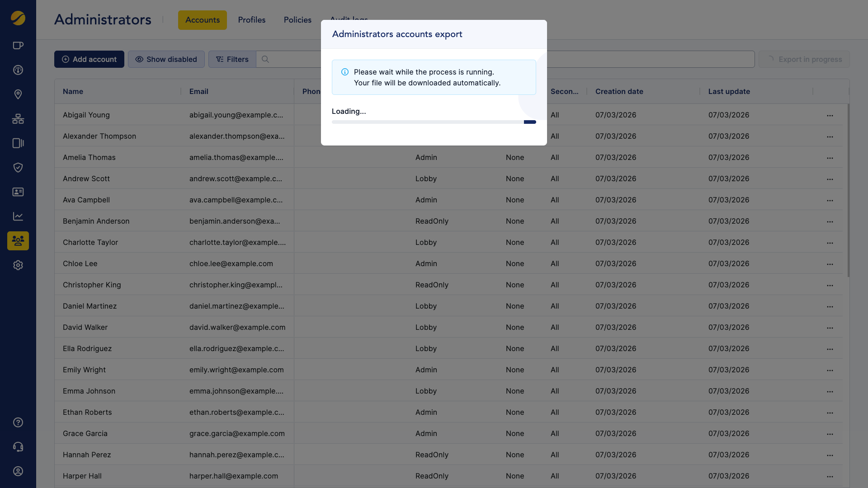Open row actions for Emily Wright

tap(830, 370)
